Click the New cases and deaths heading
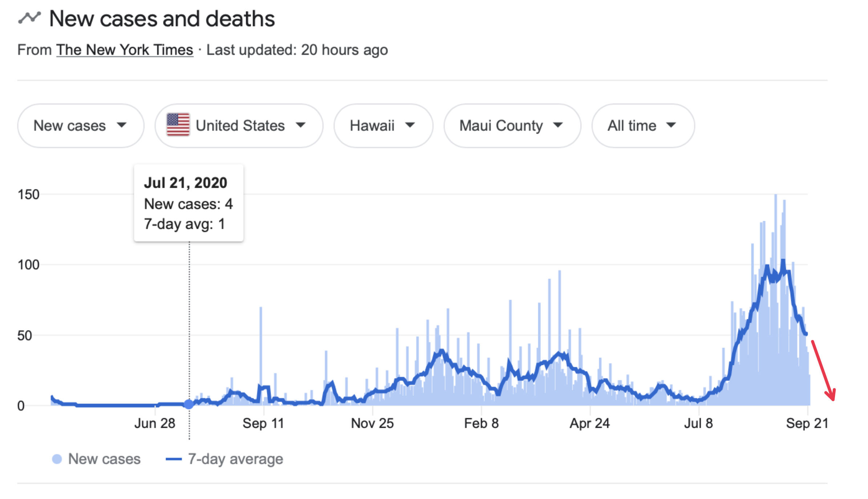Image resolution: width=868 pixels, height=499 pixels. [x=162, y=19]
